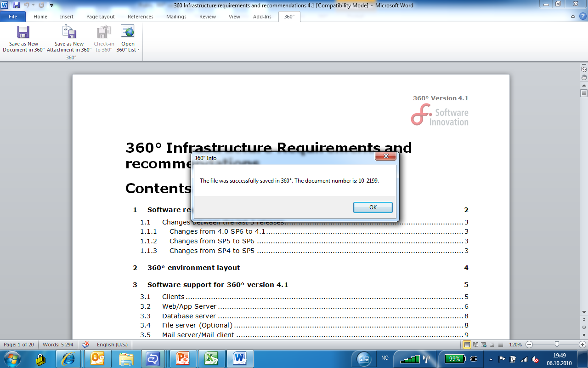Screen dimensions: 588x368
Task: Switch to the Home tab
Action: [40, 17]
